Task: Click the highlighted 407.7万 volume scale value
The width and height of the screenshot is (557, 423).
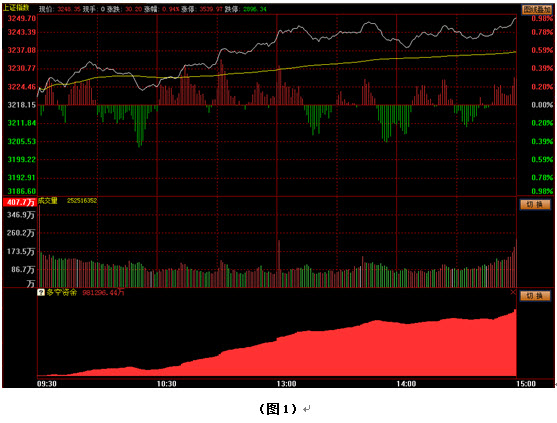Action: pyautogui.click(x=20, y=202)
